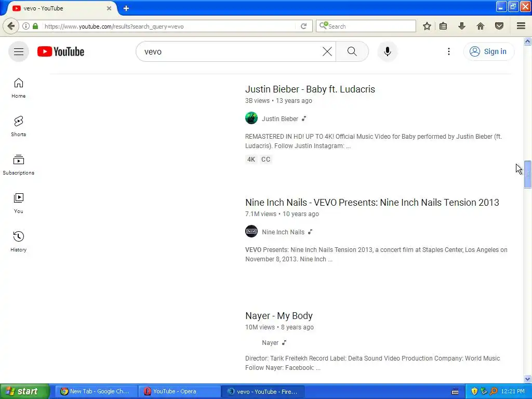Click the YouTube search magnifier button
532x399 pixels.
click(x=352, y=51)
